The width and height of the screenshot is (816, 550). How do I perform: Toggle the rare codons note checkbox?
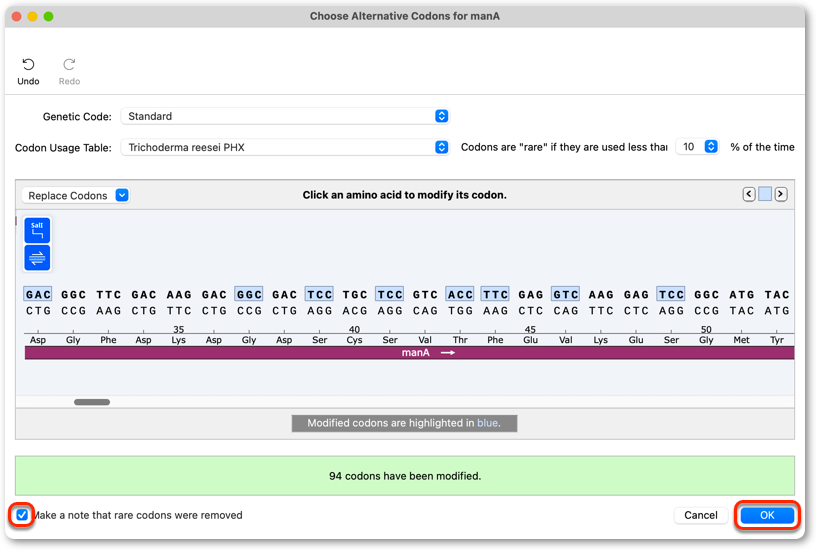22,515
